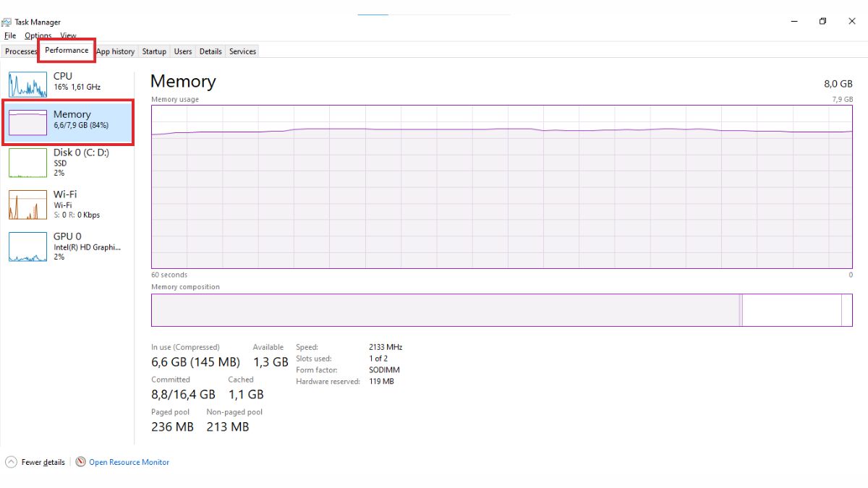Click the Wi-Fi S: 0 R: 0 Kbps text
Screen dimensions: 868x488
click(x=77, y=215)
